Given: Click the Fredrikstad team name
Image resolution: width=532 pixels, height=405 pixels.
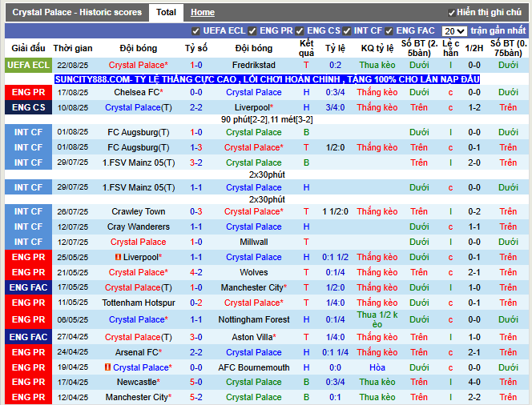Looking at the screenshot, I should pyautogui.click(x=254, y=65).
